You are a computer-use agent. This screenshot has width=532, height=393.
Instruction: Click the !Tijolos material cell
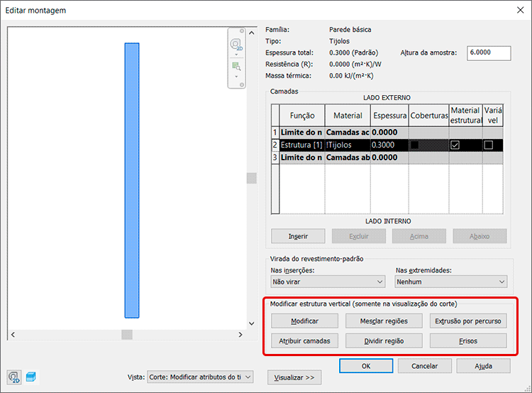pyautogui.click(x=348, y=145)
